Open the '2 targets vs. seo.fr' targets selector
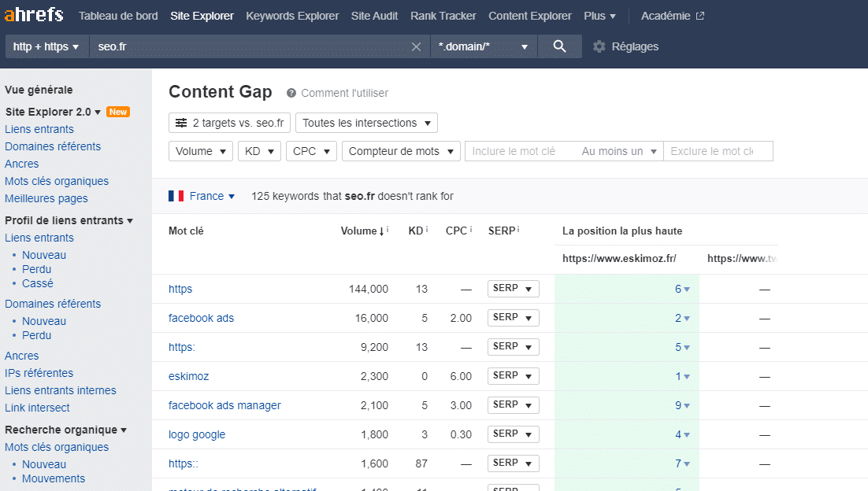 230,123
